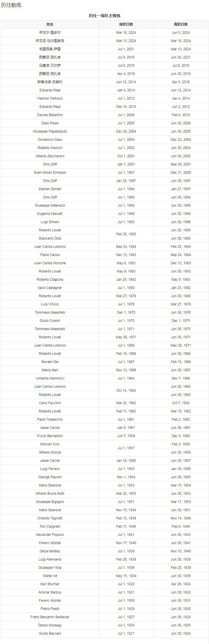
Task: Click the Dec 28, 2004 start date
Action: point(126,131)
